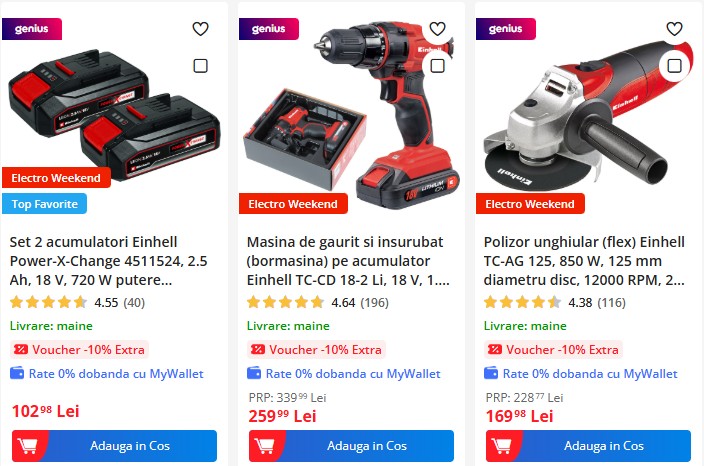Add the battery set to cart
This screenshot has height=466, width=704.
pyautogui.click(x=114, y=446)
